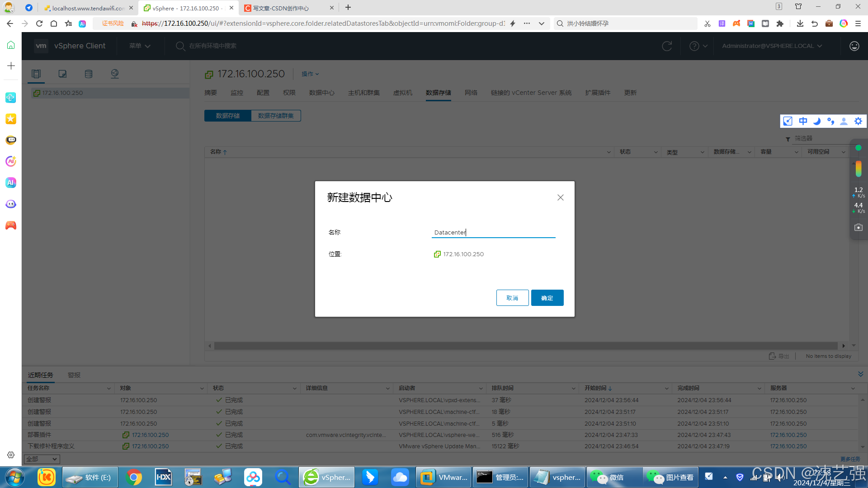Close the 新建数据中心 dialog
The width and height of the screenshot is (868, 488).
560,197
